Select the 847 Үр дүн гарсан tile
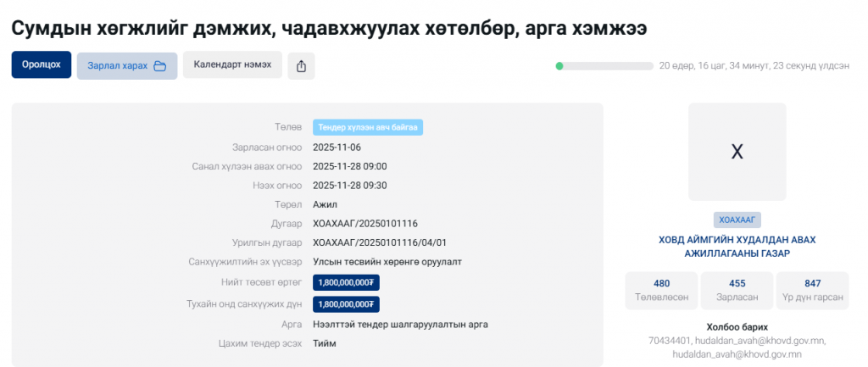 click(x=812, y=290)
